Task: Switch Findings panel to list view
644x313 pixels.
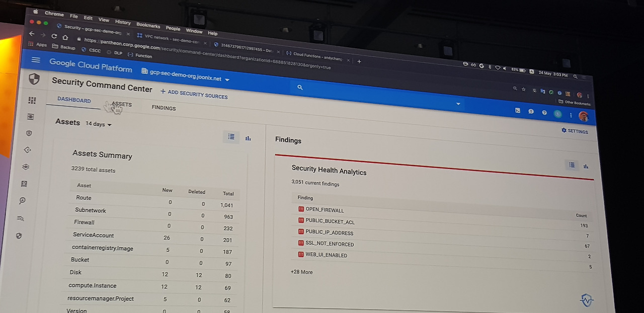Action: (572, 165)
